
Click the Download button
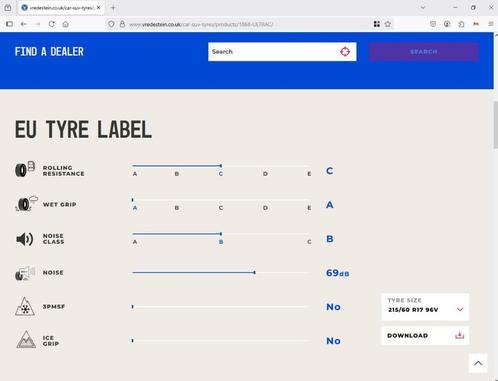[x=425, y=335]
